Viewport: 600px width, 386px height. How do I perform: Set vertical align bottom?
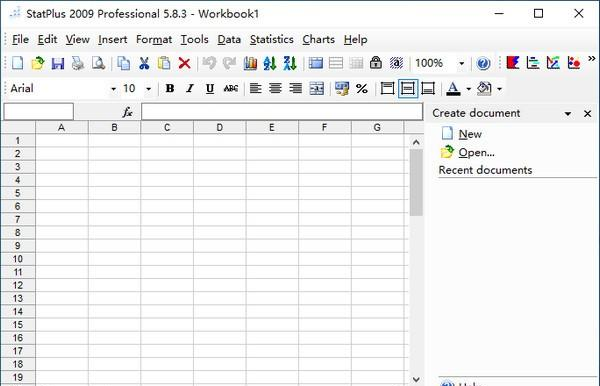pos(428,89)
